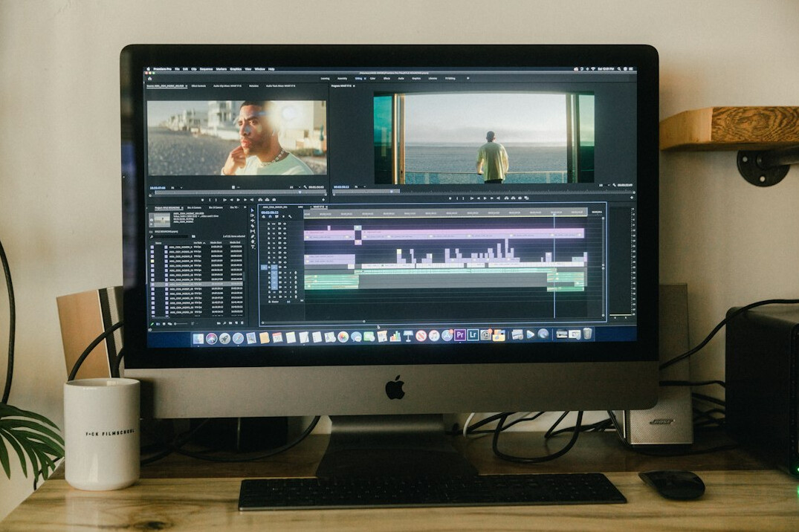Play sequence in Program monitor

[485, 198]
